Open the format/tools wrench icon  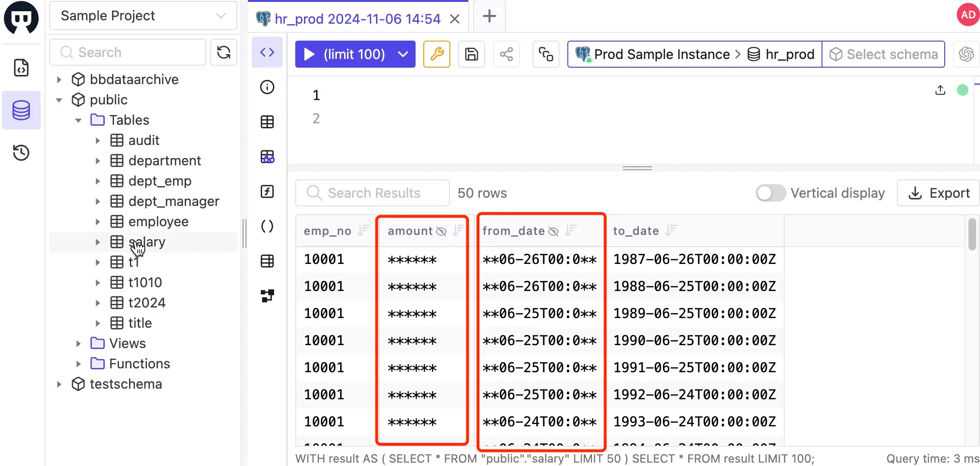point(436,54)
